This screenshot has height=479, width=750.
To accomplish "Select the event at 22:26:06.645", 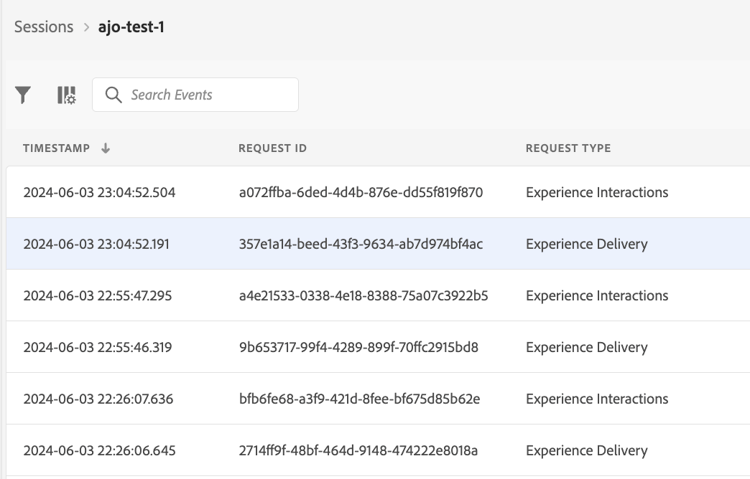I will [x=378, y=450].
